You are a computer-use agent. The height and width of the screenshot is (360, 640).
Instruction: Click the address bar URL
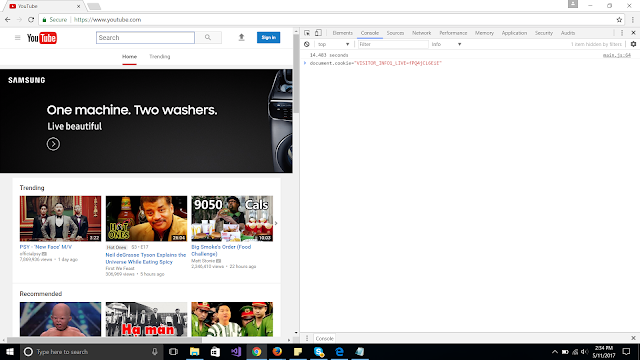107,20
